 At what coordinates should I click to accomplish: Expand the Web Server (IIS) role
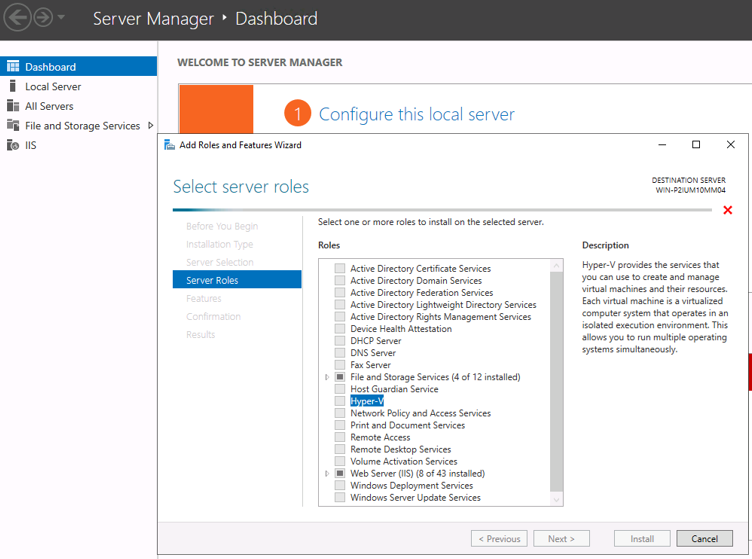[327, 473]
